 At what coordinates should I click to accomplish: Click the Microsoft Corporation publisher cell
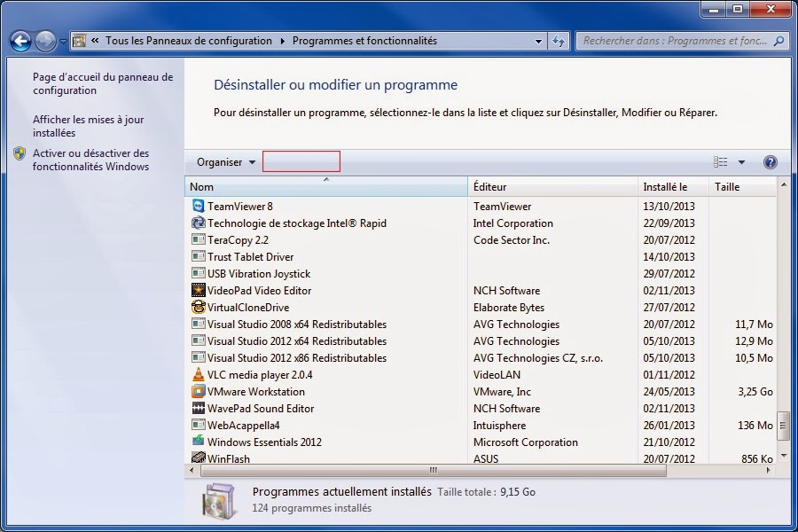click(x=526, y=442)
